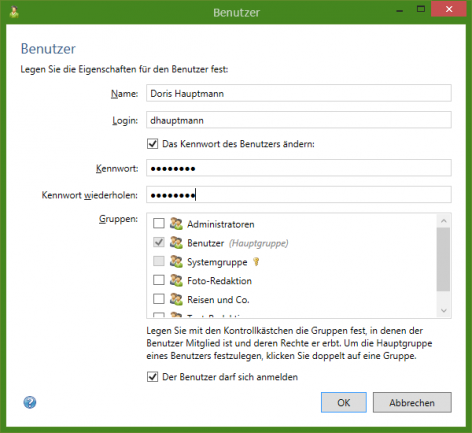Image resolution: width=472 pixels, height=433 pixels.
Task: Click the Foto-Redaktion group icon
Action: click(x=176, y=280)
